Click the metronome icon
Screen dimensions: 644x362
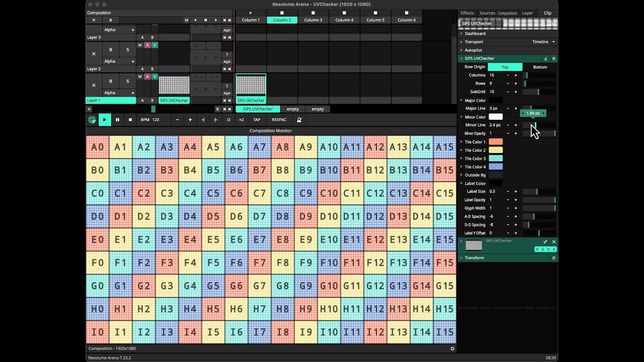tap(299, 120)
